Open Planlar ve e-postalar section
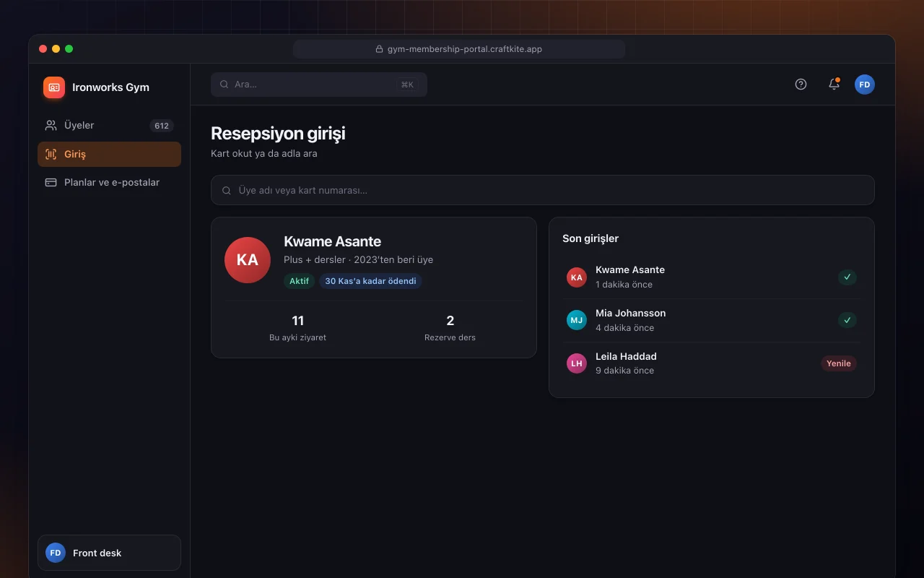The width and height of the screenshot is (924, 578). [x=109, y=182]
